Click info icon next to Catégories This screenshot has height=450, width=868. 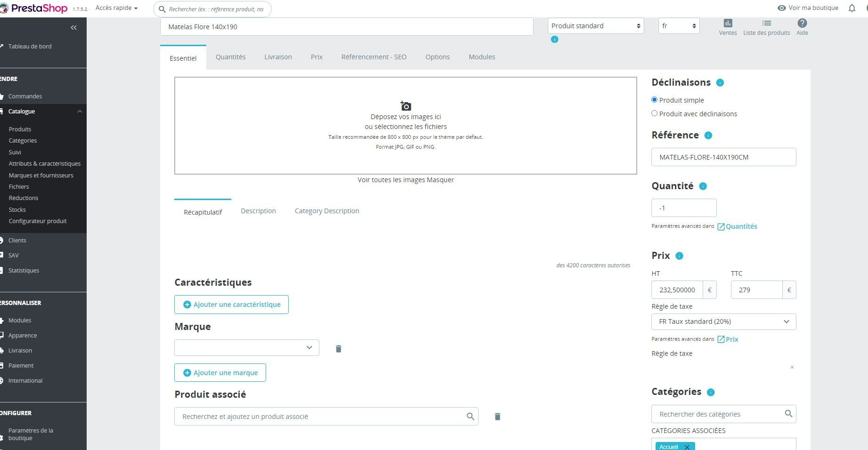pyautogui.click(x=711, y=393)
